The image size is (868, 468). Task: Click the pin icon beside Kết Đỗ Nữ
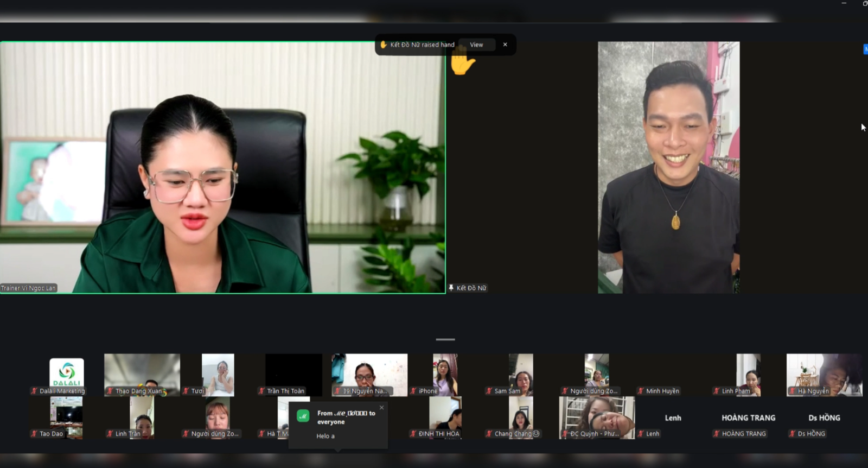(x=451, y=288)
